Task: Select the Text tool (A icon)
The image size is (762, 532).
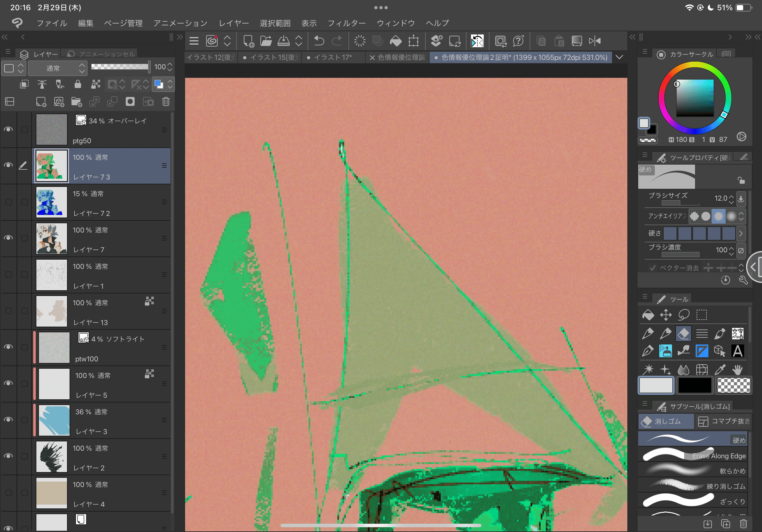Action: (x=737, y=351)
